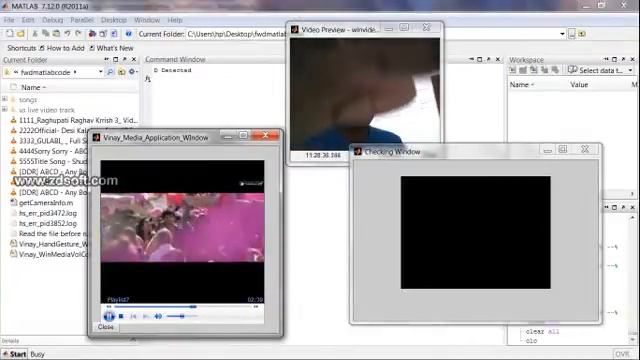Open the Edit menu
The image size is (640, 360).
28,20
